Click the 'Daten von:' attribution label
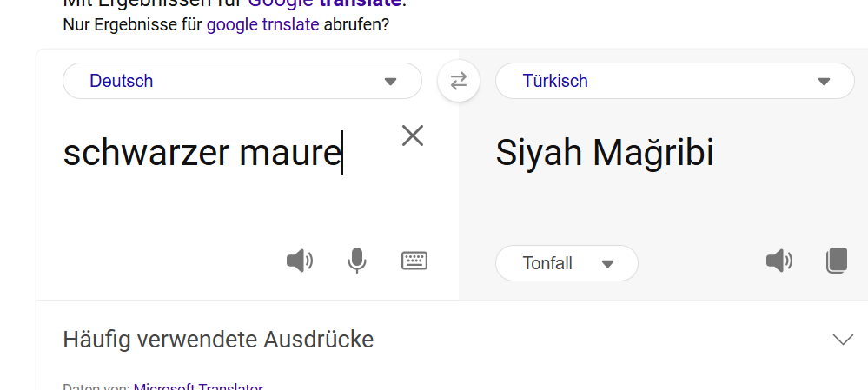Screen dimensions: 868x390 pyautogui.click(x=96, y=387)
